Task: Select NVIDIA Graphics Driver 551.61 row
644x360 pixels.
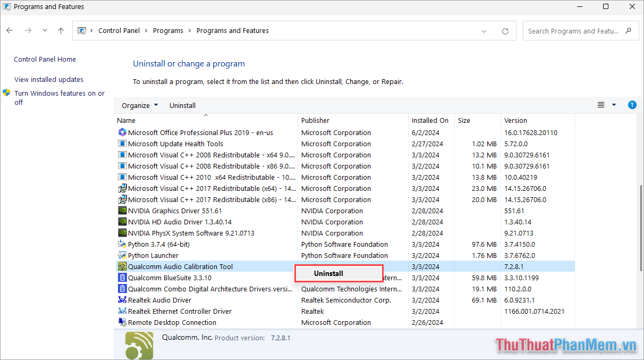Action: point(344,211)
